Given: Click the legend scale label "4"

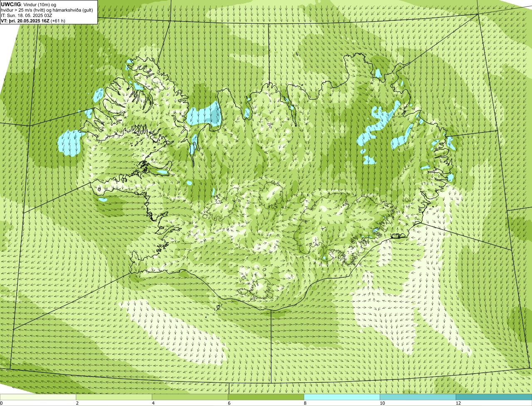Looking at the screenshot, I should pos(153,403).
